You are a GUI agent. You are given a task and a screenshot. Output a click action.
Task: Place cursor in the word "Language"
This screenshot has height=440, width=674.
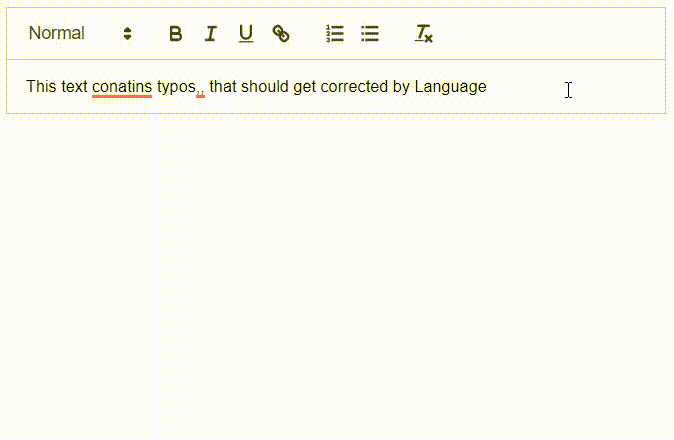click(450, 87)
